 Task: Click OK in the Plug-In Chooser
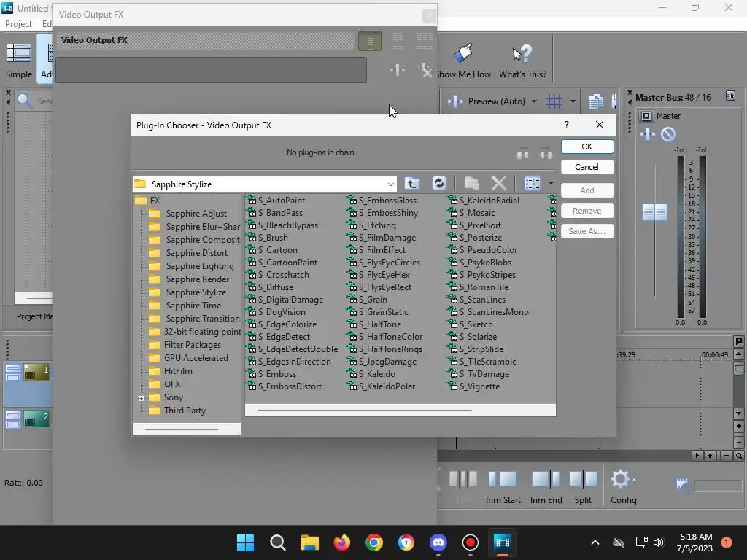coord(587,147)
